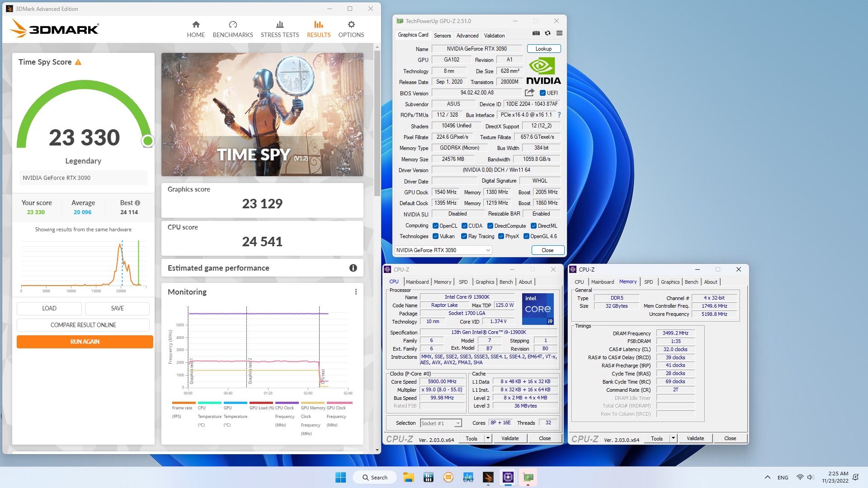Click the ENG language indicator
This screenshot has height=488, width=868.
point(783,478)
